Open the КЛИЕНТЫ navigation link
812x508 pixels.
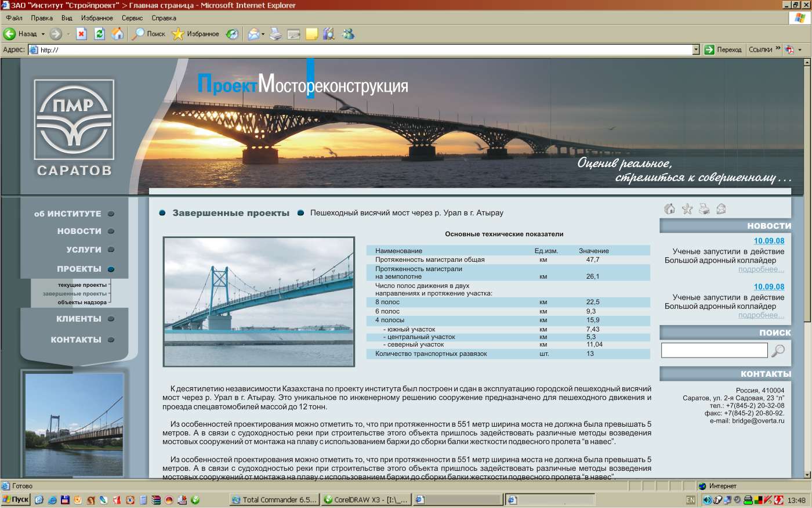click(x=79, y=319)
